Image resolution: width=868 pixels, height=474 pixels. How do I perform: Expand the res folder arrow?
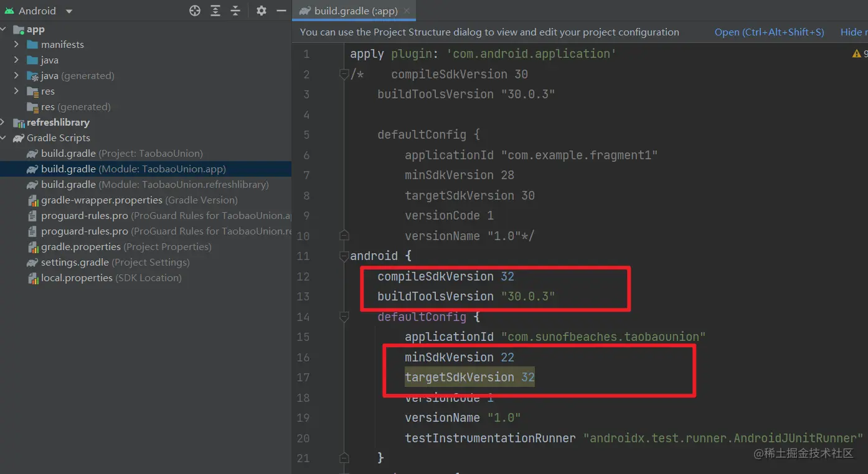tap(17, 91)
